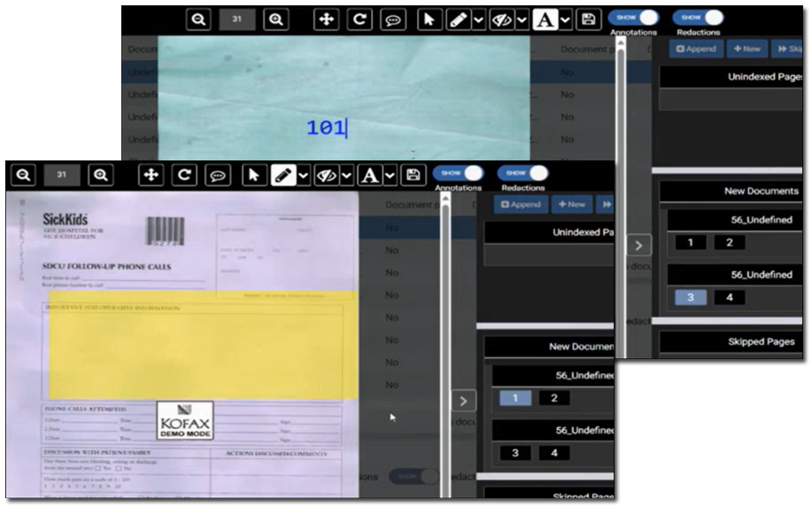Image resolution: width=812 pixels, height=507 pixels.
Task: Select page 1 thumbnail in front window
Action: pos(515,398)
